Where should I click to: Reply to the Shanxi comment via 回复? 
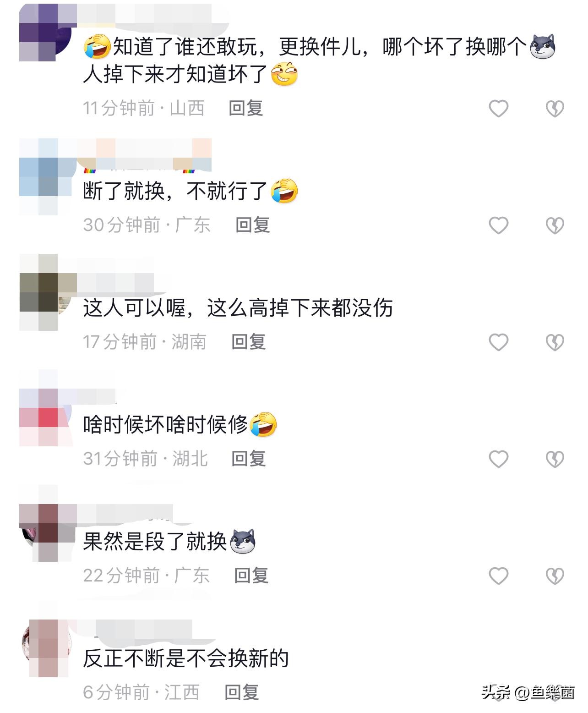(x=246, y=109)
